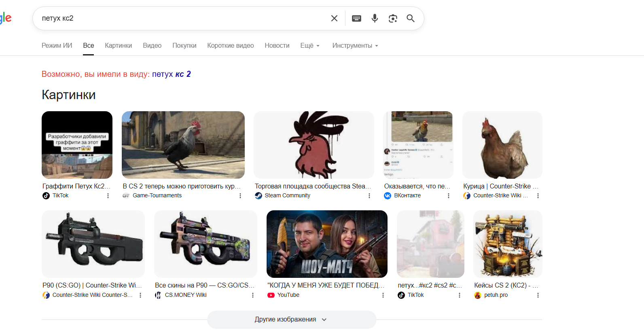Image resolution: width=644 pixels, height=330 pixels.
Task: Open the ВКонтакте tweet screenshot thumbnail
Action: 418,145
